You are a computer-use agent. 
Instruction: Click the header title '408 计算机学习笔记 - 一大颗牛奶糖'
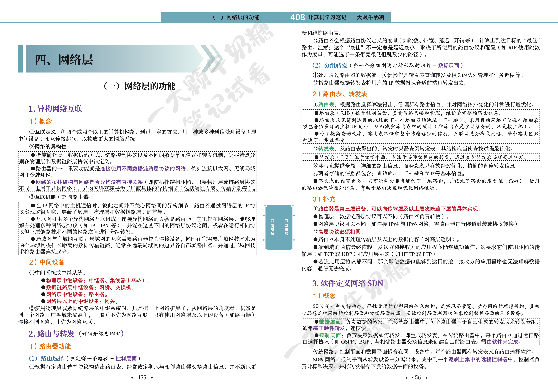point(337,17)
